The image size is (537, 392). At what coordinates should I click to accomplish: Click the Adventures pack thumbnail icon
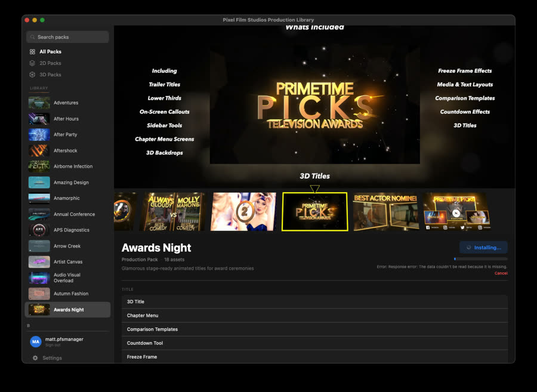pos(39,103)
